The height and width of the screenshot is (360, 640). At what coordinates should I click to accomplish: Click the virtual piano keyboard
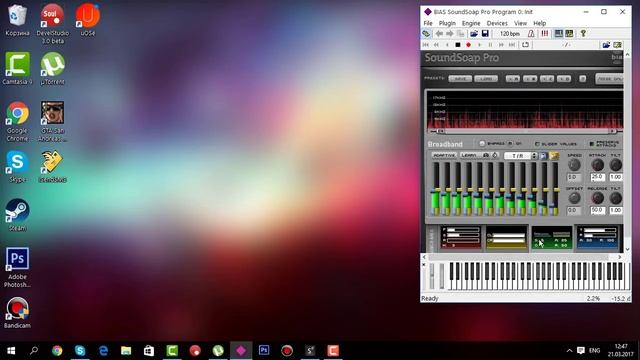[x=538, y=276]
